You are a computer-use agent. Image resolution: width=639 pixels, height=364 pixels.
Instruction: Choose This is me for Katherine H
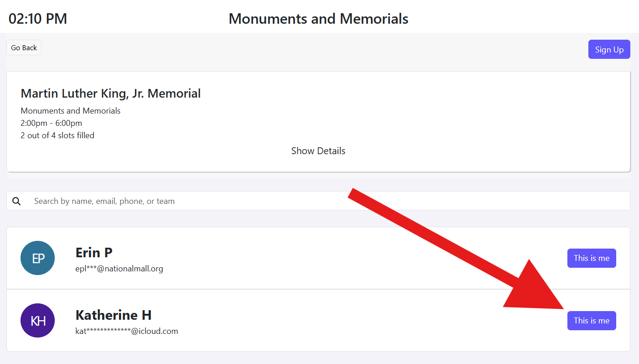coord(591,321)
